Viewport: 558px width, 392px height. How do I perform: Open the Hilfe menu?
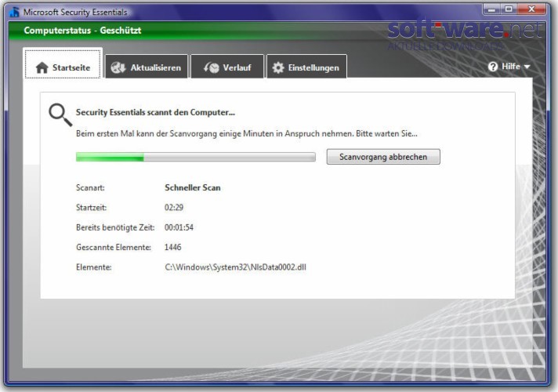[x=509, y=67]
